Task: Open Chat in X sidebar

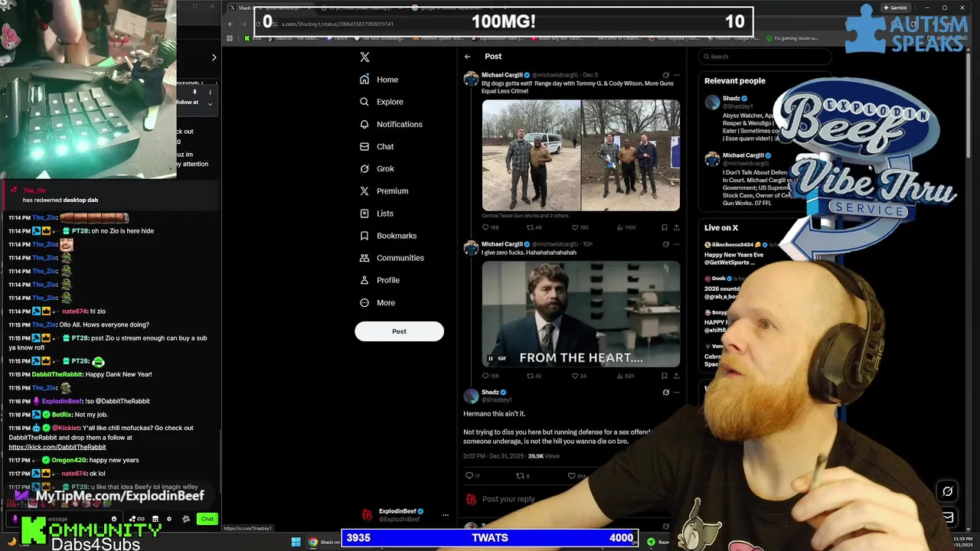Action: pyautogui.click(x=377, y=146)
